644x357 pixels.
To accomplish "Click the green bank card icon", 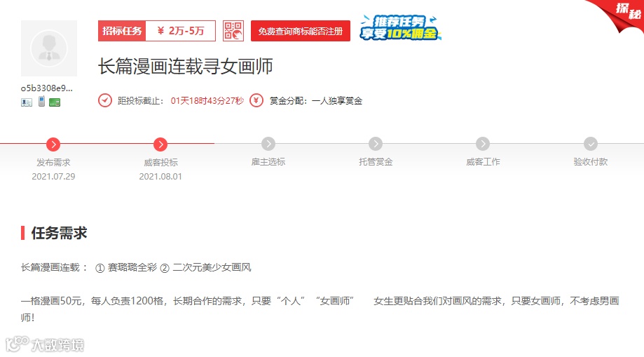I will point(55,102).
